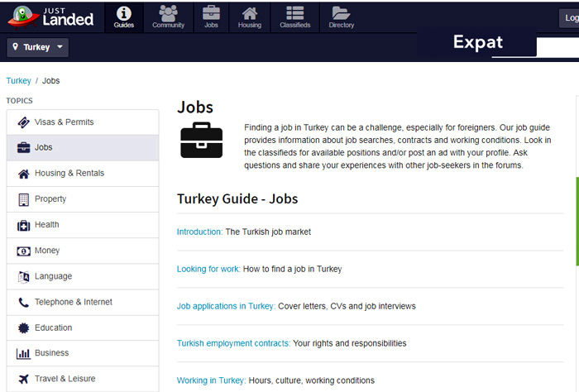Expand the Turkey country dropdown

[38, 47]
